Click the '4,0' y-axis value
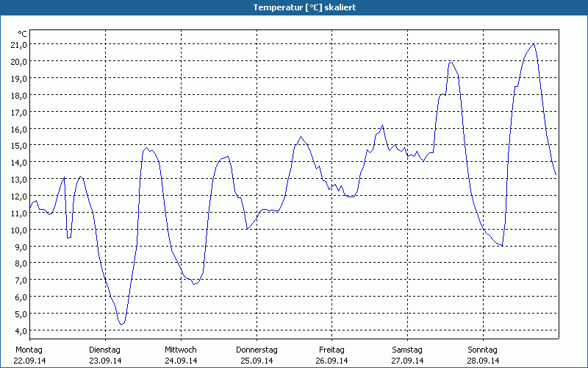Image resolution: width=588 pixels, height=368 pixels. point(21,330)
